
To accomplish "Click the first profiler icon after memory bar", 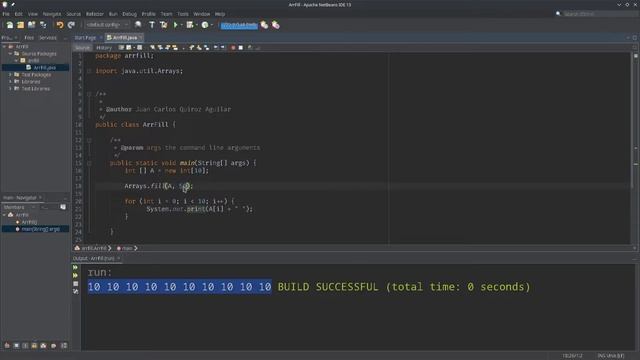I will [x=264, y=25].
